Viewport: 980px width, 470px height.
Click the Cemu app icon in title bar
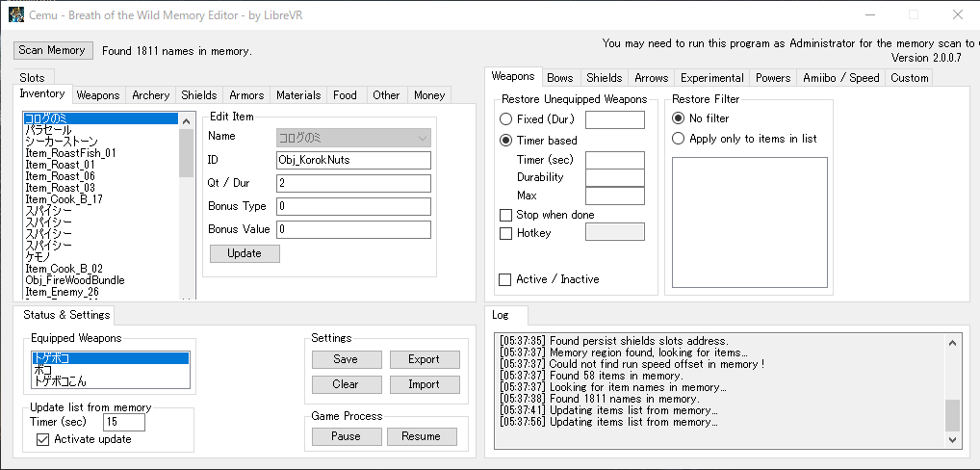[x=16, y=14]
